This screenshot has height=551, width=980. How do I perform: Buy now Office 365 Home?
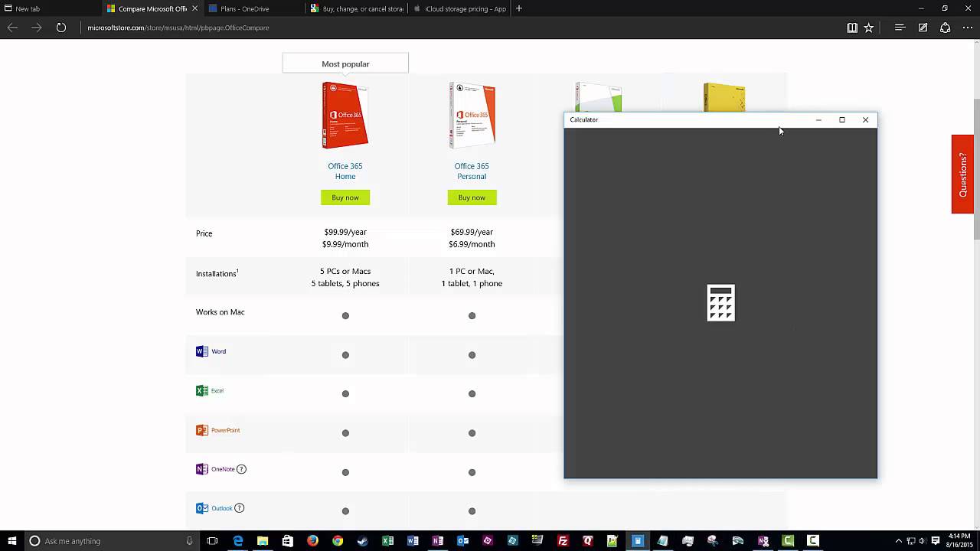pyautogui.click(x=345, y=197)
